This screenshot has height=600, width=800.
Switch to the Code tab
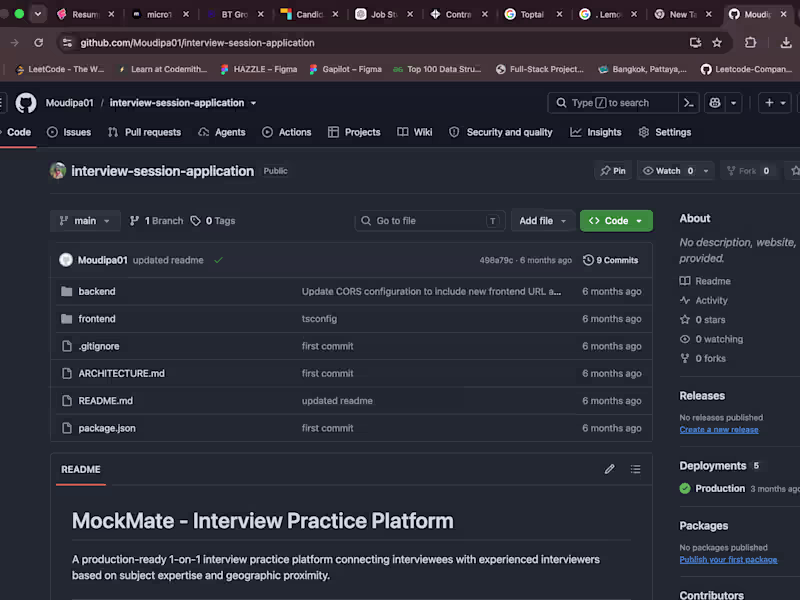coord(19,132)
